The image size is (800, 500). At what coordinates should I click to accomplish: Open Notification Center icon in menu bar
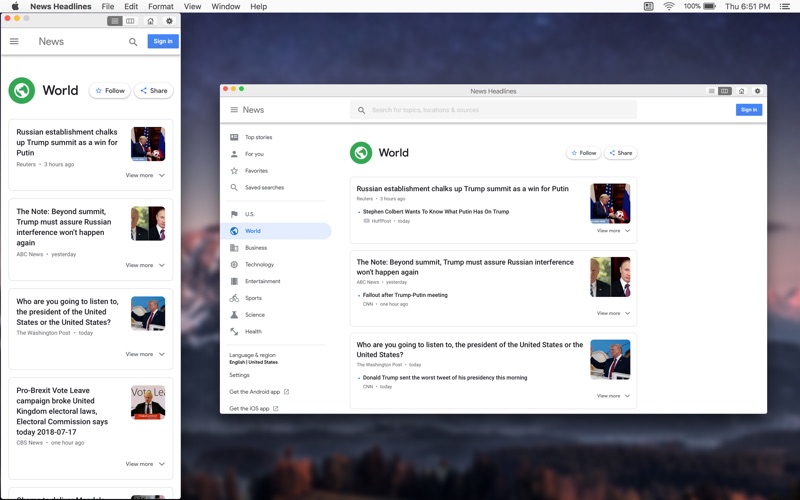785,6
